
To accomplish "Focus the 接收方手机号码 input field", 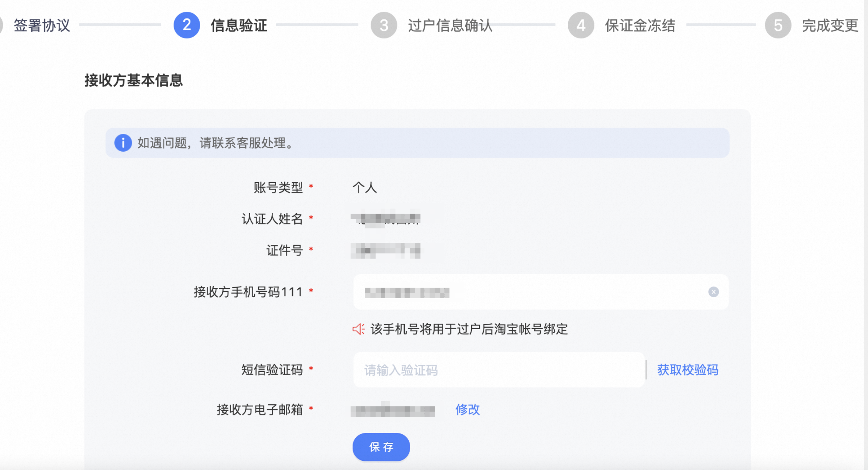I will point(541,292).
